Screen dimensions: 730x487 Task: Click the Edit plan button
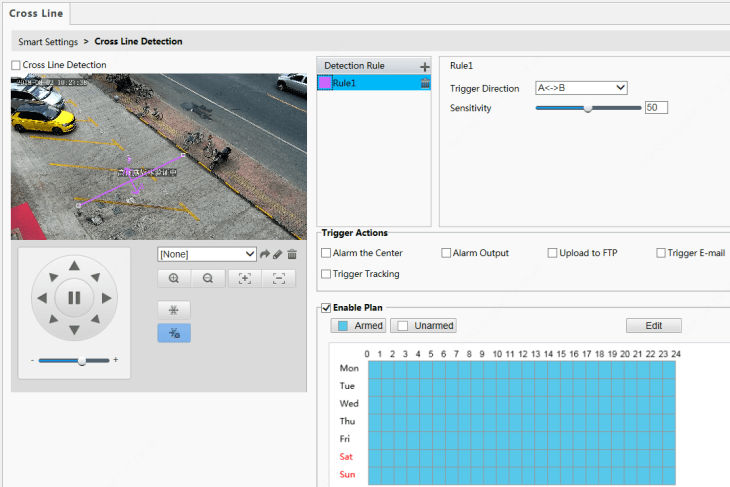click(x=653, y=326)
